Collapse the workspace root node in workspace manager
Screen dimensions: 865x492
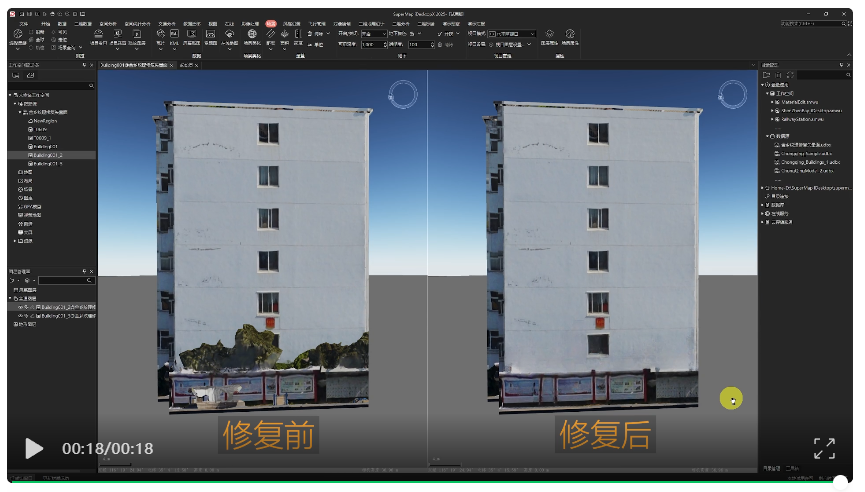pos(10,95)
